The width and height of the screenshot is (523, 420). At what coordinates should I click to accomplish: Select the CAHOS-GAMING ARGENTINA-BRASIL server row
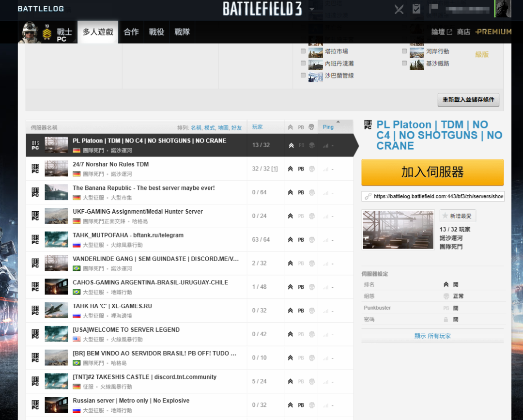coord(189,287)
